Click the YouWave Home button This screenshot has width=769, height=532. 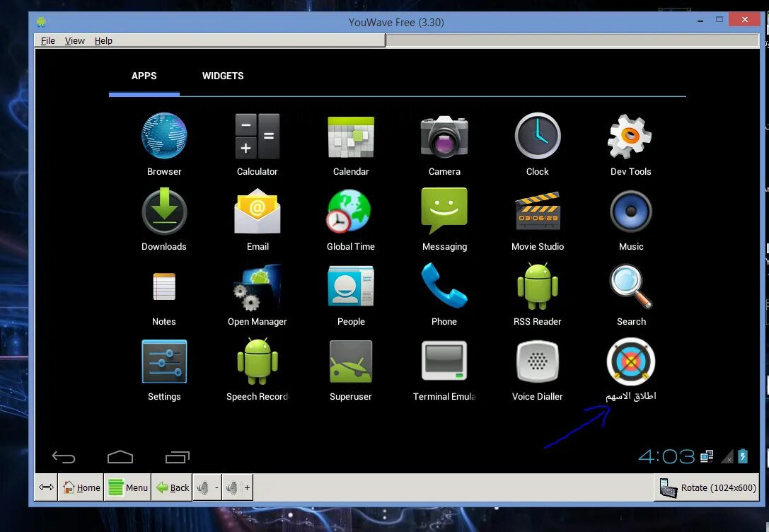(x=81, y=487)
